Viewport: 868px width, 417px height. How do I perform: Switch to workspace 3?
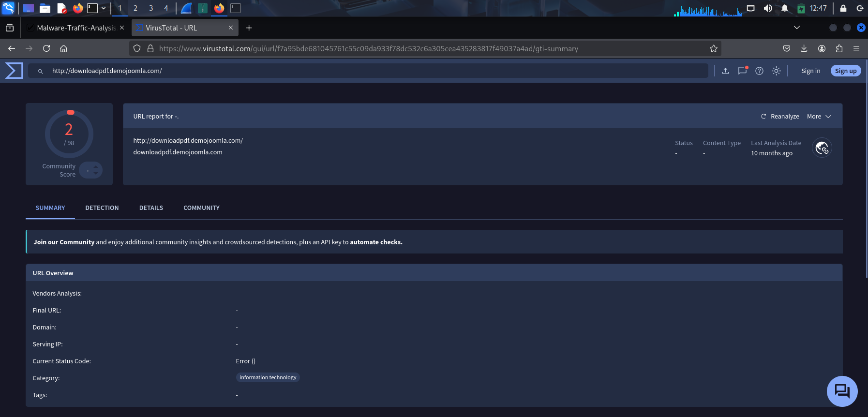pos(151,8)
